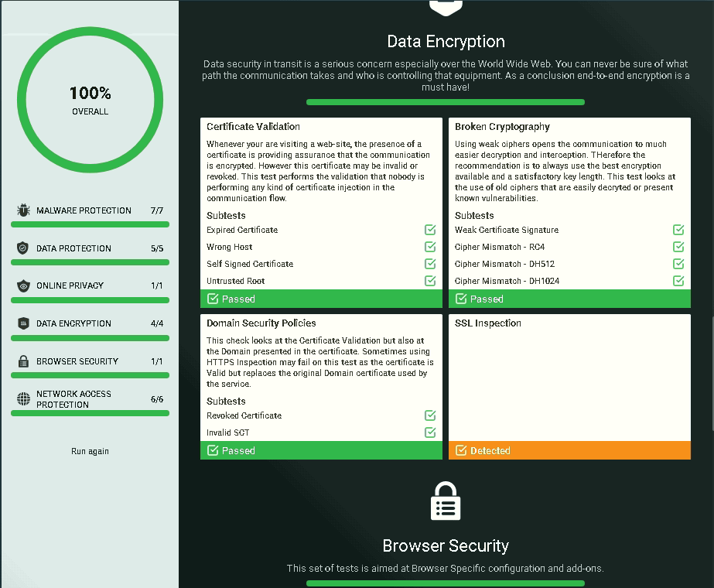Toggle the Invalid SCT check mark

429,432
